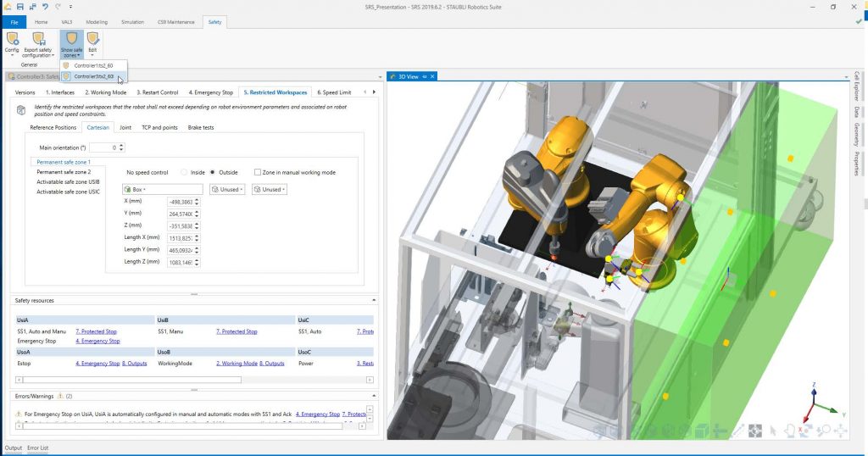The width and height of the screenshot is (868, 456).
Task: Open the 3. Restart Control tab
Action: coord(157,92)
